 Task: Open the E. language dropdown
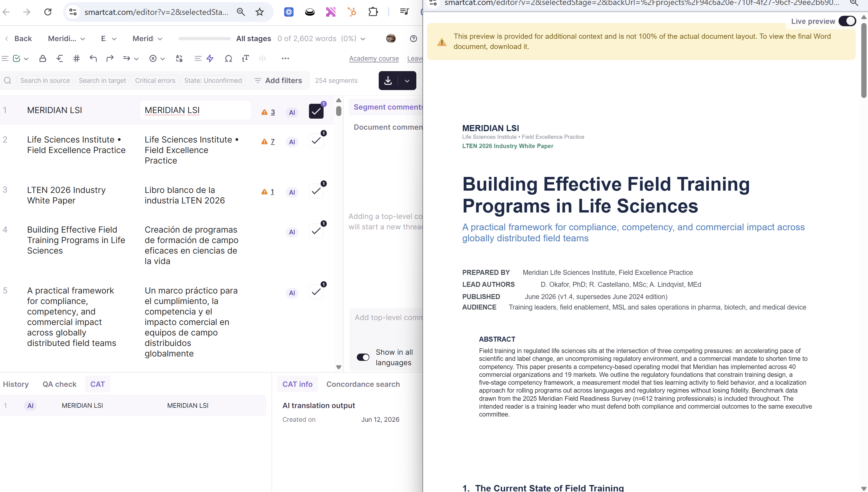tap(109, 38)
